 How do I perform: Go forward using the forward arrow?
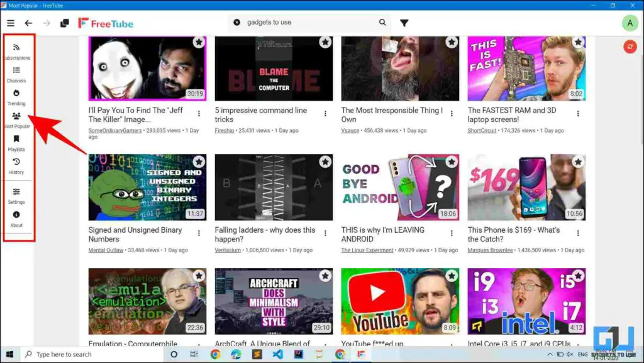pyautogui.click(x=47, y=23)
